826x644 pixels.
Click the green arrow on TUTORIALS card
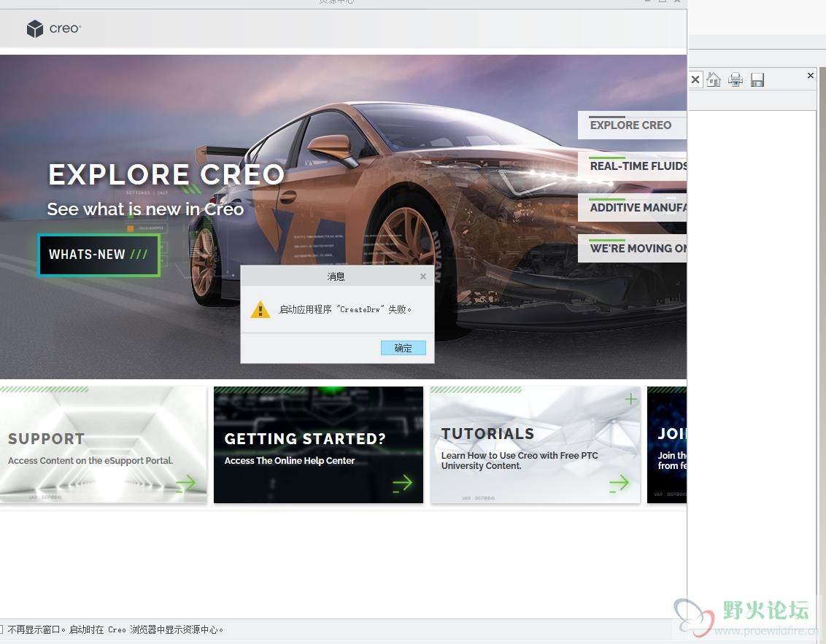619,483
